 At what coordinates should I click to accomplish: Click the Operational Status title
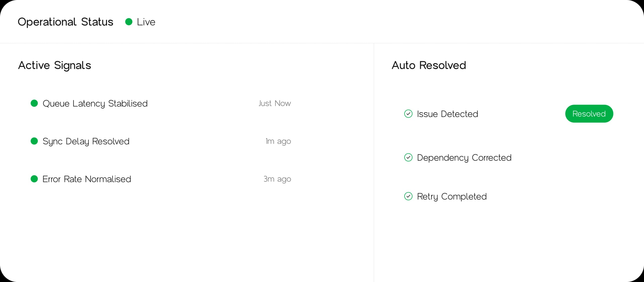point(65,22)
